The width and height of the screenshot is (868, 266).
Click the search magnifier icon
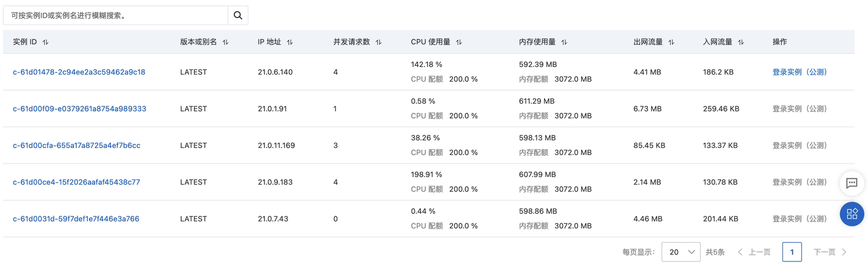[238, 16]
